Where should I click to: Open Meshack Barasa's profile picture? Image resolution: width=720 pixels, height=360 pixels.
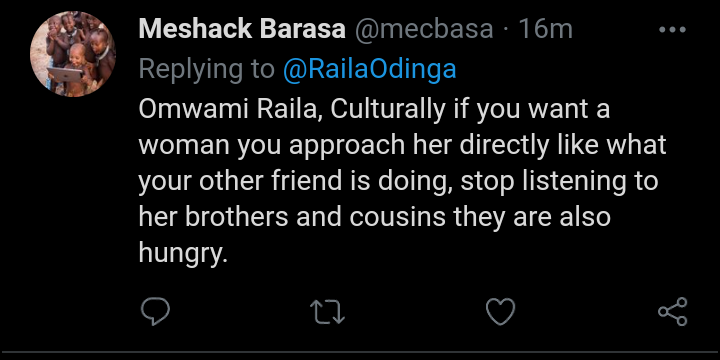(x=73, y=54)
